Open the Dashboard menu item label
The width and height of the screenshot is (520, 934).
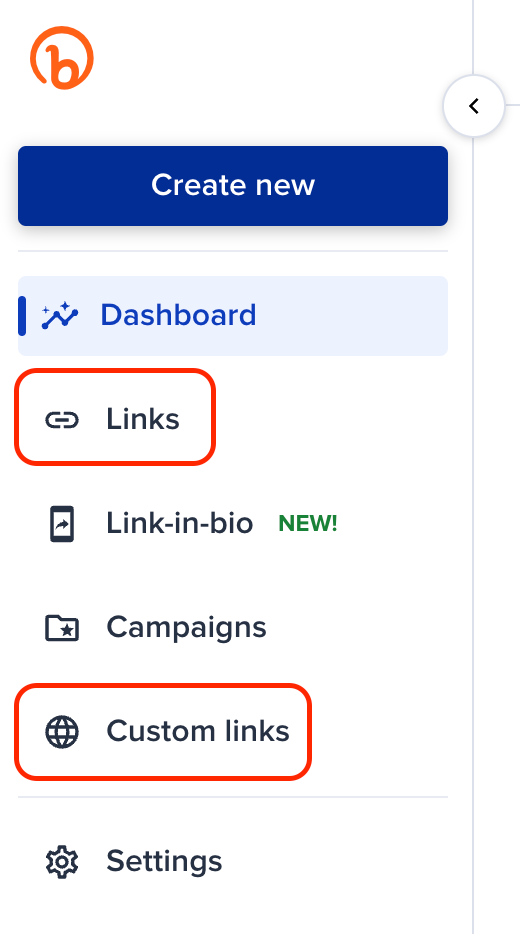point(178,315)
